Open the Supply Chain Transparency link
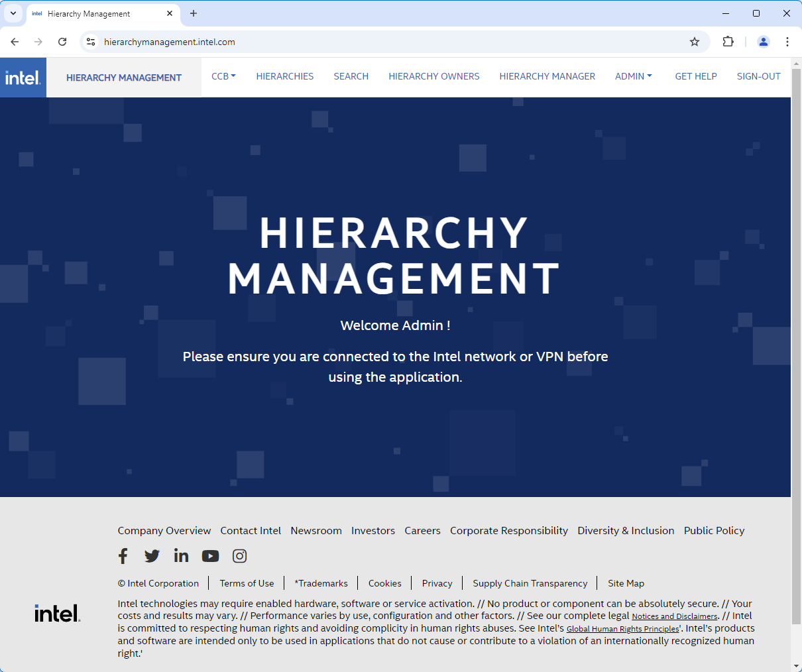 click(530, 583)
